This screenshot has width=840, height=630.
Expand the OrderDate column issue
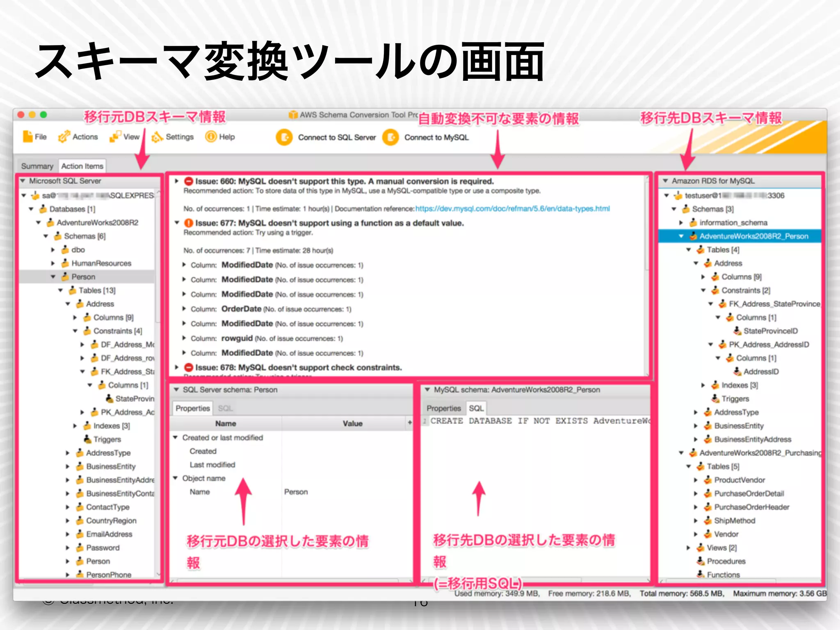[x=184, y=309]
